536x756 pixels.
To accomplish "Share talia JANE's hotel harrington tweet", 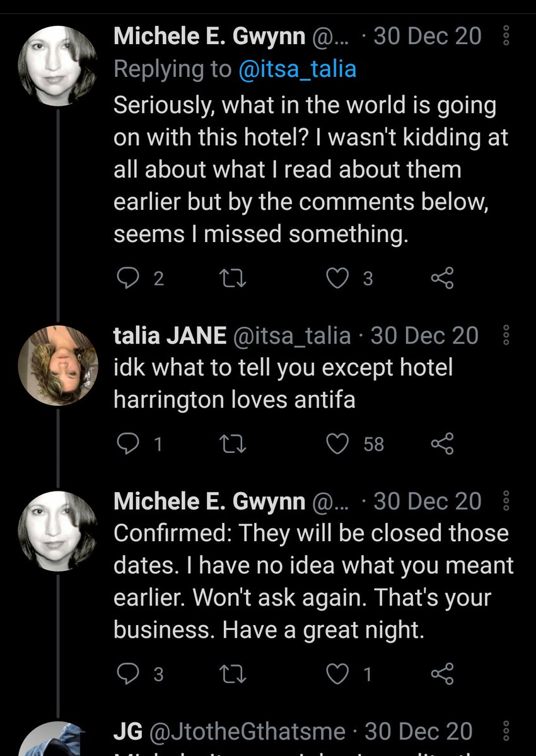I will (x=441, y=445).
